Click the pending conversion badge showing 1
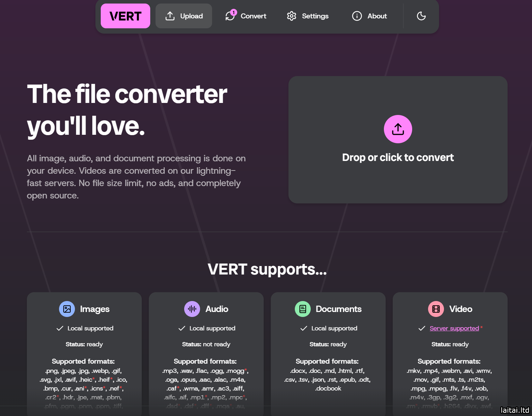The height and width of the screenshot is (416, 532). coord(234,12)
